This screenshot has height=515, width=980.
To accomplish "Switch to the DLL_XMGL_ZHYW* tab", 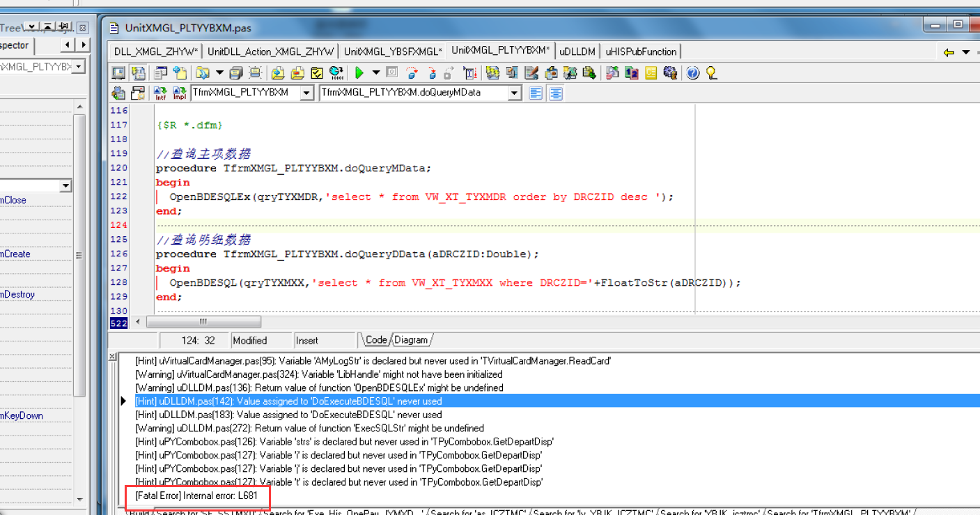I will 157,52.
